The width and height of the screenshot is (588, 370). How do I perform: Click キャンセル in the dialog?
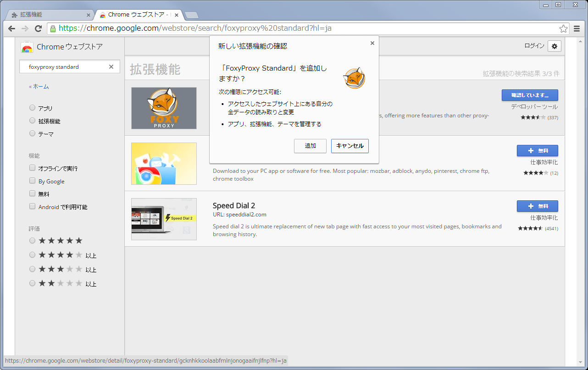click(x=350, y=146)
